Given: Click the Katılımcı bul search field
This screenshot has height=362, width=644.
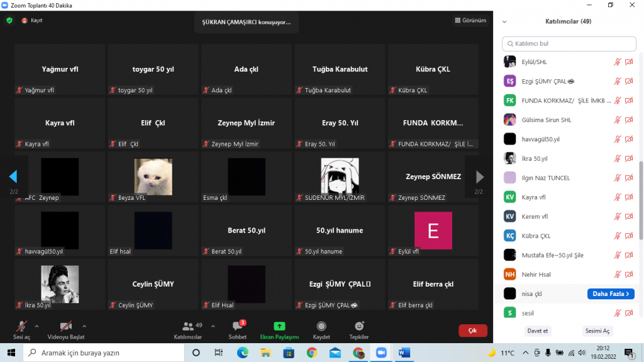Looking at the screenshot, I should pyautogui.click(x=569, y=44).
